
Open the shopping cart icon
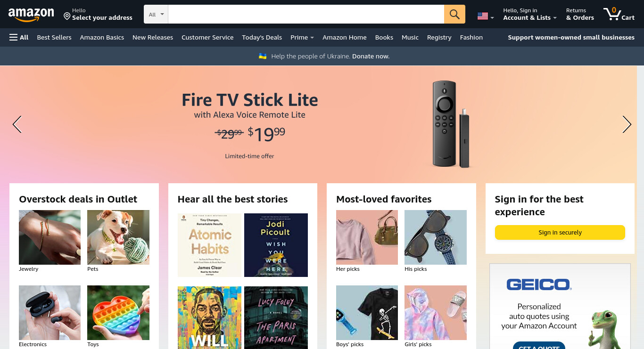(x=619, y=14)
